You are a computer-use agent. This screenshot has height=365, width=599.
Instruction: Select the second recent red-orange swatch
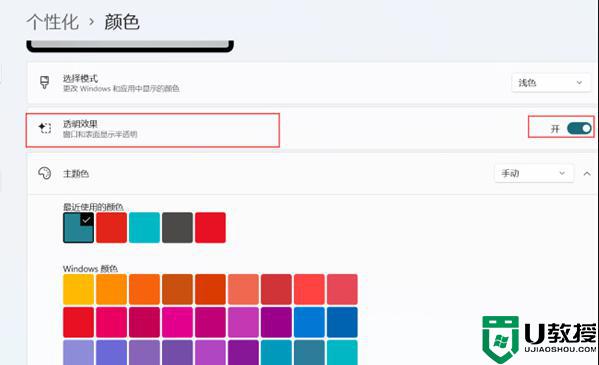(111, 227)
